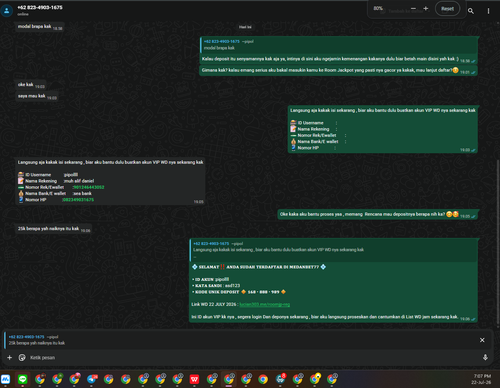Viewport: 500px width, 388px height.
Task: Start a voice message with the microphone
Action: pyautogui.click(x=485, y=357)
